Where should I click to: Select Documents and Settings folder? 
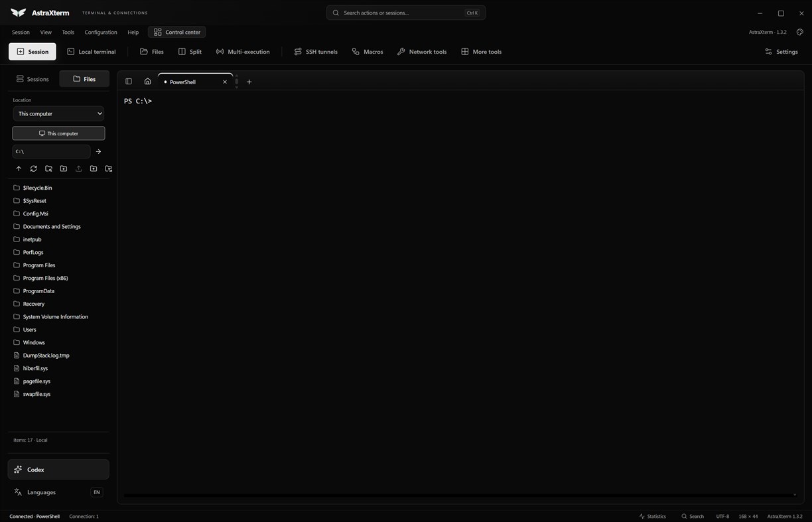(x=58, y=226)
